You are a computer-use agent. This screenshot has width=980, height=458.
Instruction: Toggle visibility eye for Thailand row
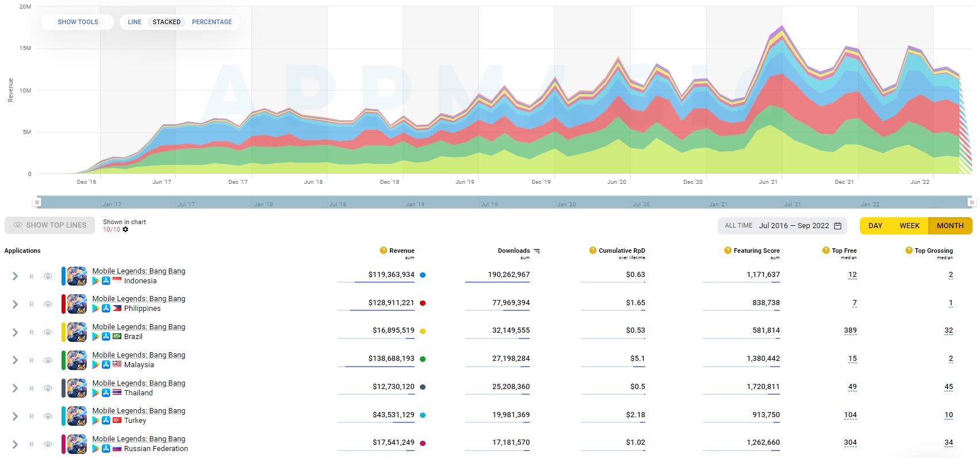click(48, 388)
